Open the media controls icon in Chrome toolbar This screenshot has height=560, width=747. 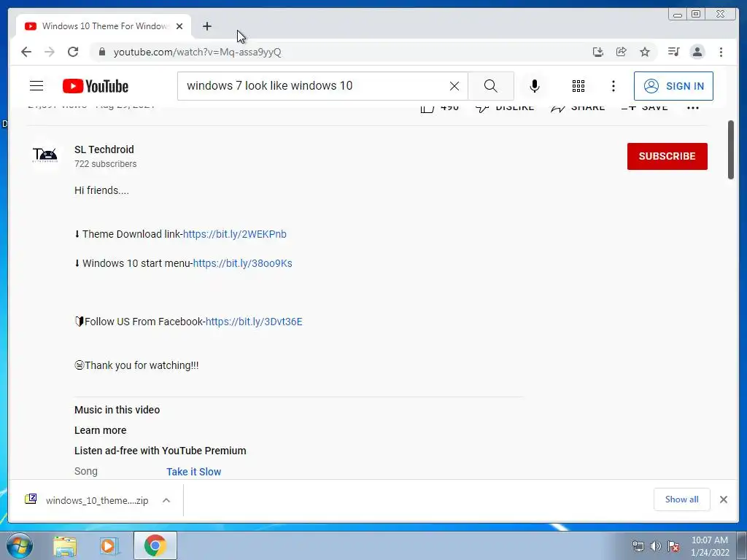(x=673, y=52)
